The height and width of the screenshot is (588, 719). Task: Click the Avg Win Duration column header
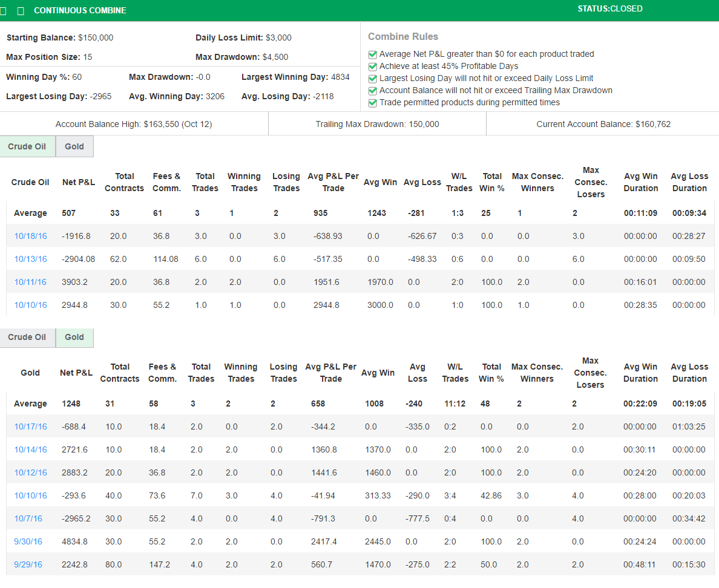tap(641, 181)
